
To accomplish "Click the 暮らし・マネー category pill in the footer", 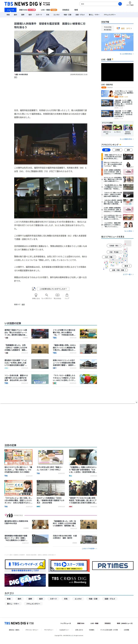I will [13, 604].
